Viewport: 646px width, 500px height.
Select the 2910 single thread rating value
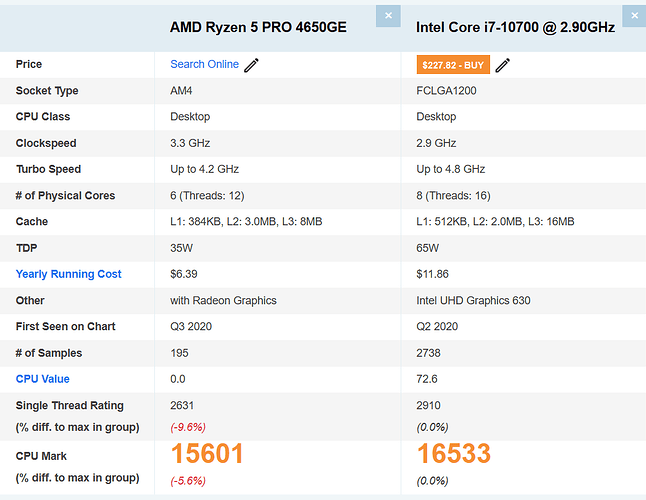430,405
